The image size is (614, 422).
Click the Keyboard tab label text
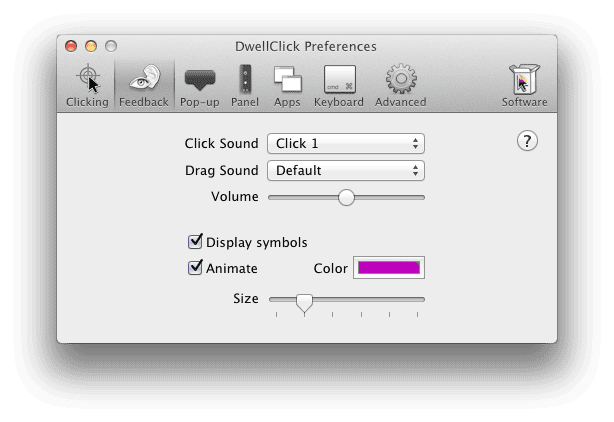339,102
